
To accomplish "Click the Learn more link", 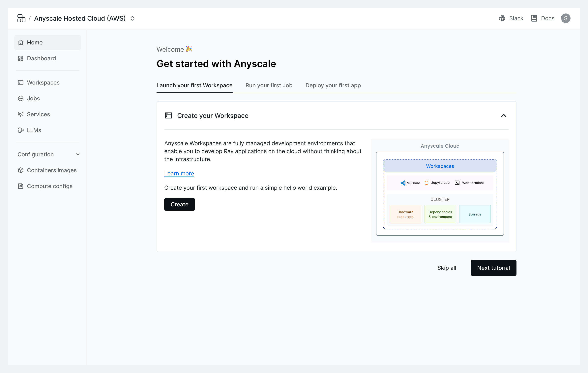I will 179,173.
